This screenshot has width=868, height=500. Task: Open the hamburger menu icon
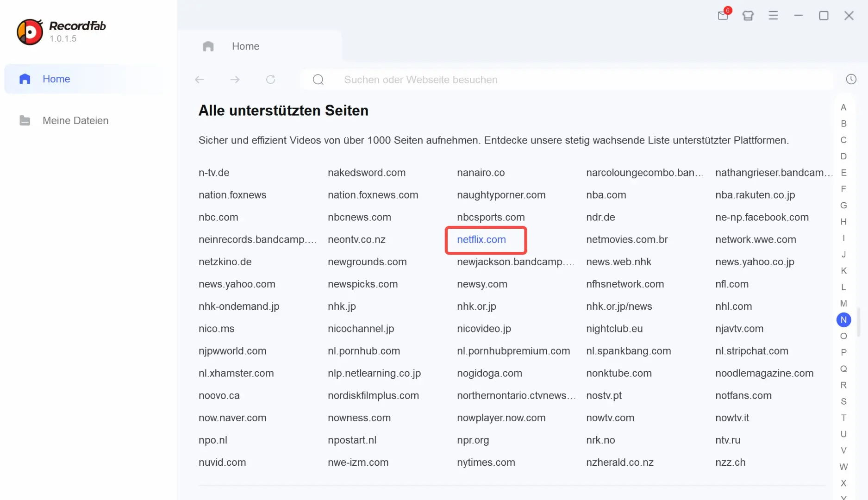coord(773,16)
